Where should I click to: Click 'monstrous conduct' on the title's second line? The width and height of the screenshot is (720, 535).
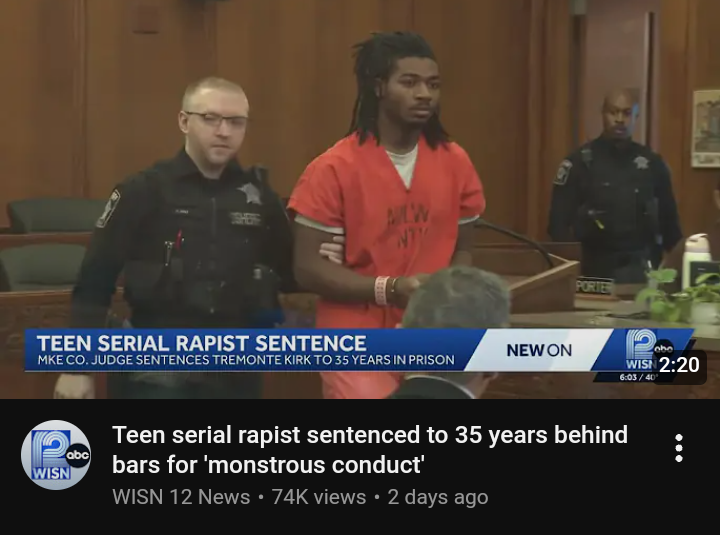[x=316, y=465]
